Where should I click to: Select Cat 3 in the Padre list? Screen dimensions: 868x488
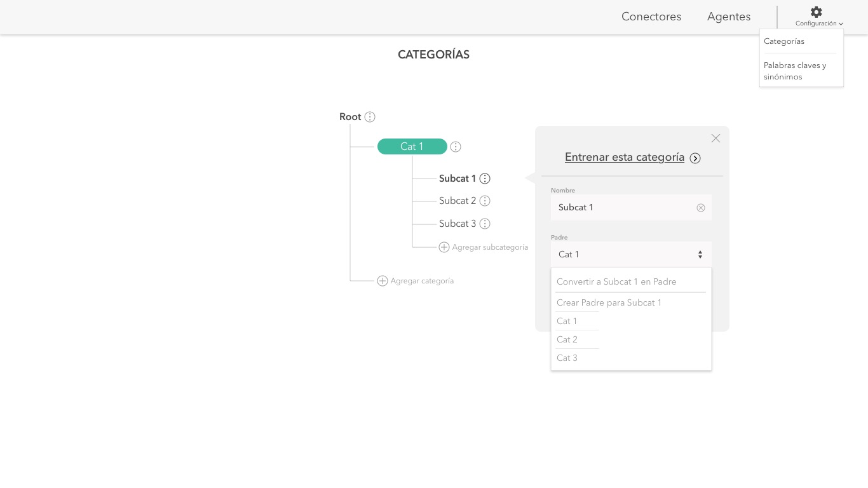click(567, 358)
